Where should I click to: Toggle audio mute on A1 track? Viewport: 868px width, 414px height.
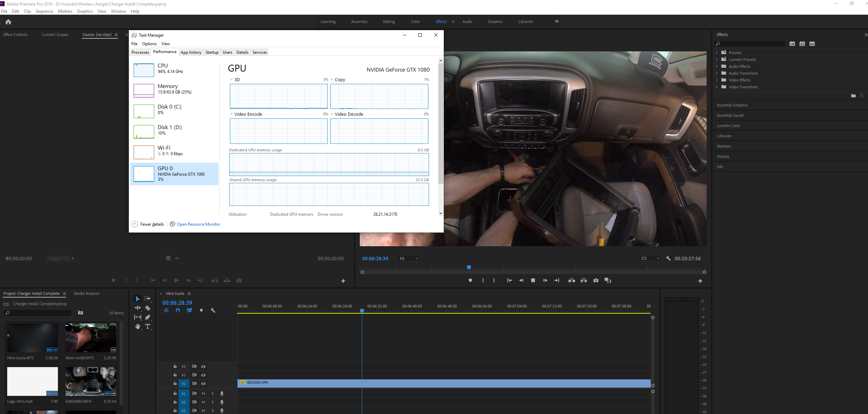[x=203, y=393]
